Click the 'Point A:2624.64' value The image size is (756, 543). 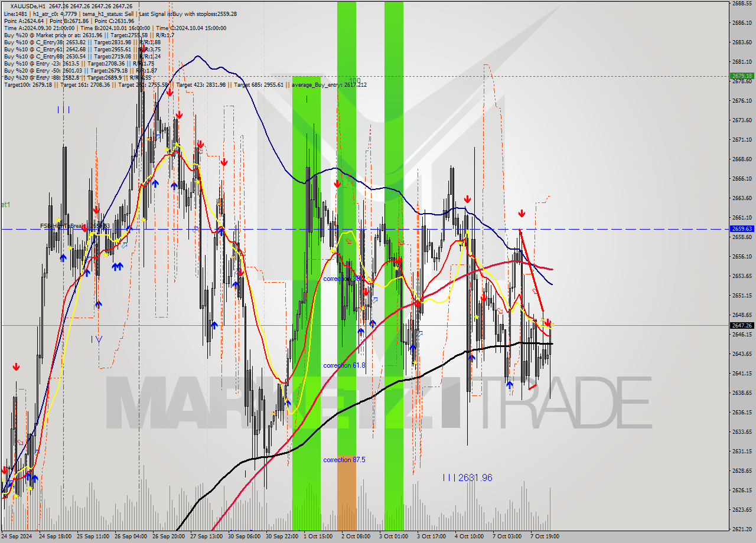[23, 21]
